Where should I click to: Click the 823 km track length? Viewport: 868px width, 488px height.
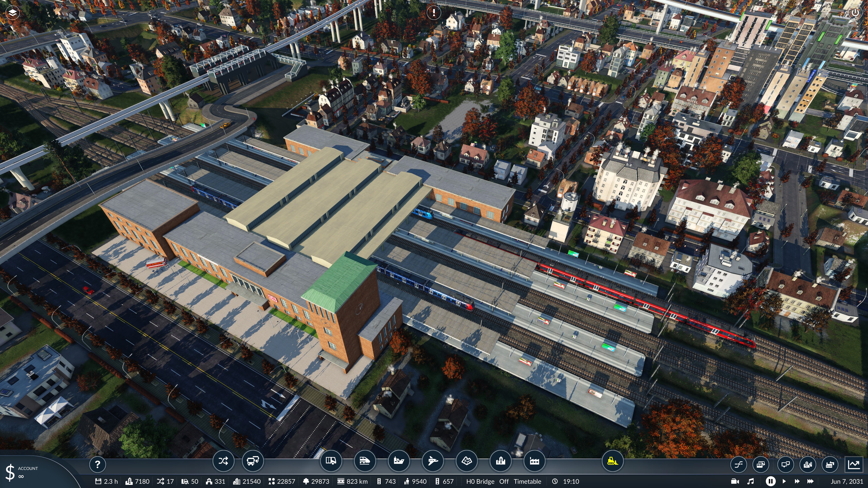click(x=352, y=481)
